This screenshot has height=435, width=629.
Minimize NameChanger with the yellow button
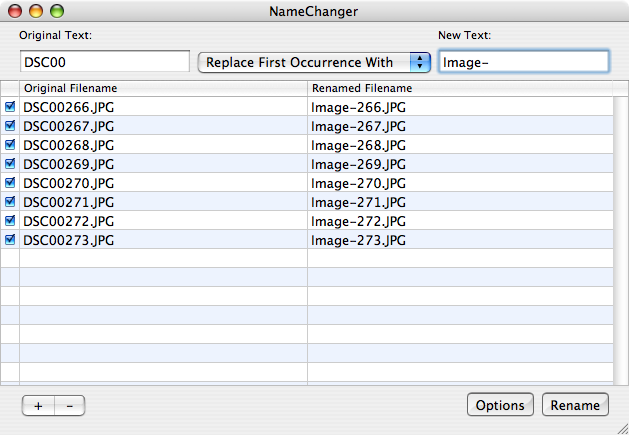pyautogui.click(x=36, y=11)
